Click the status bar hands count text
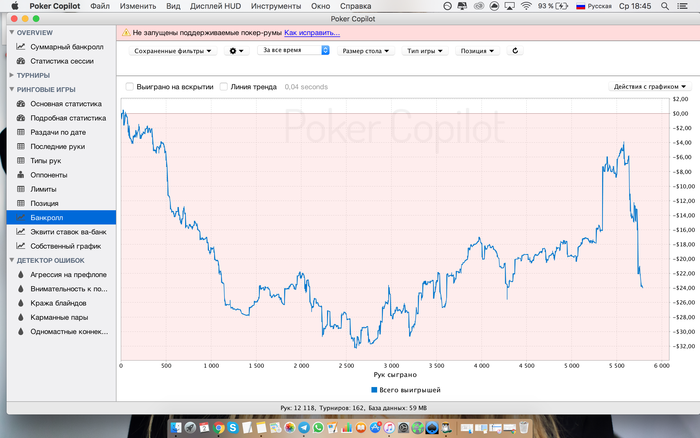The height and width of the screenshot is (438, 700). (298, 408)
